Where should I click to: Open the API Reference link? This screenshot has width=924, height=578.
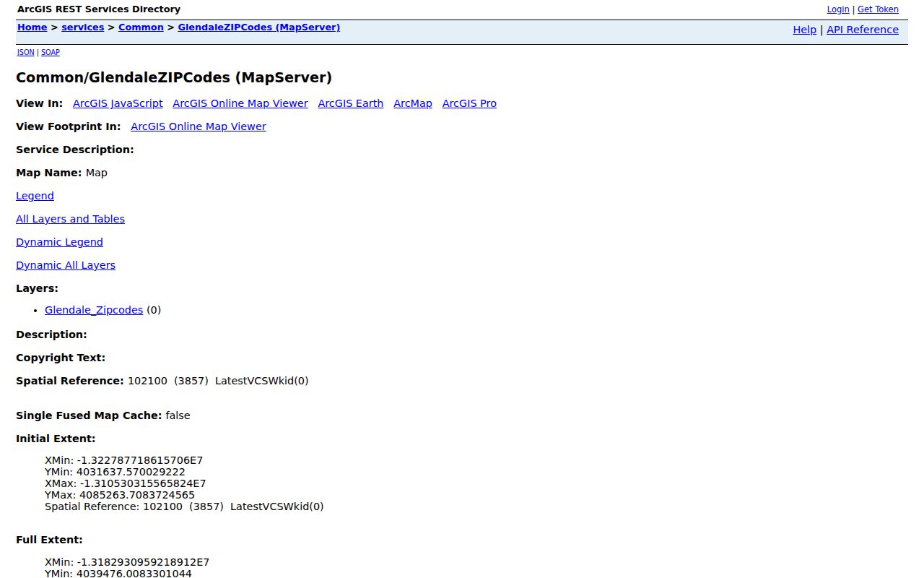863,30
